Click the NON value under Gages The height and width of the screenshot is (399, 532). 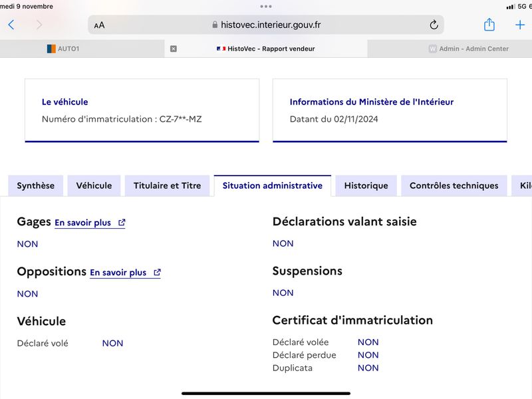[x=27, y=244]
